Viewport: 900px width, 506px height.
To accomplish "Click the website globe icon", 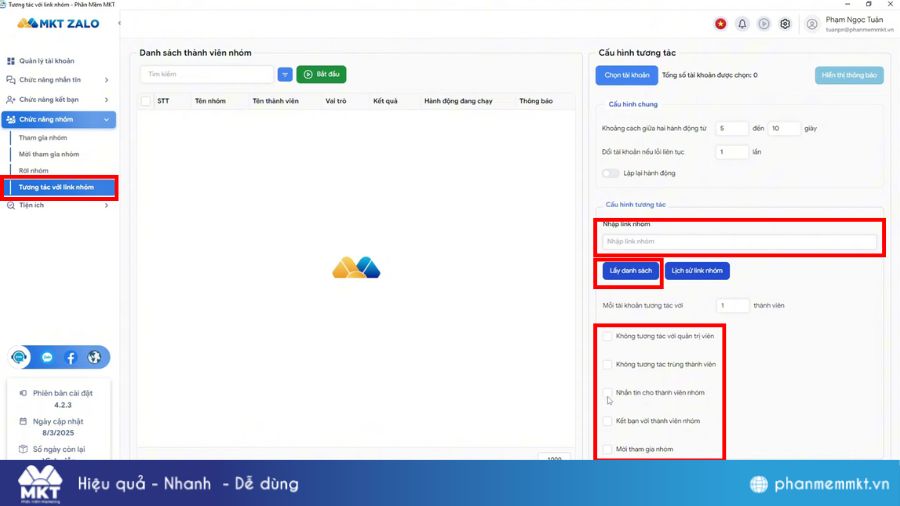I will point(94,357).
